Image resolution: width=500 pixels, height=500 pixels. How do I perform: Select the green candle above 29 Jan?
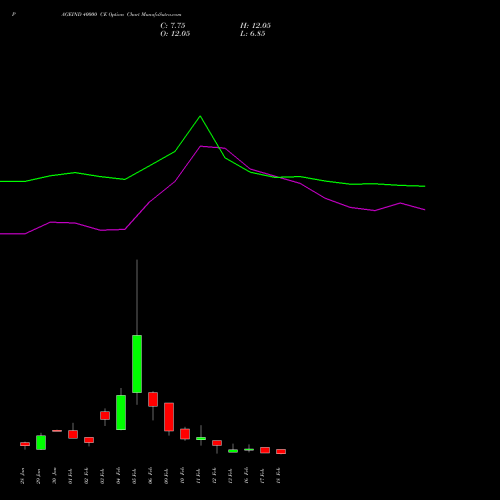tap(41, 443)
